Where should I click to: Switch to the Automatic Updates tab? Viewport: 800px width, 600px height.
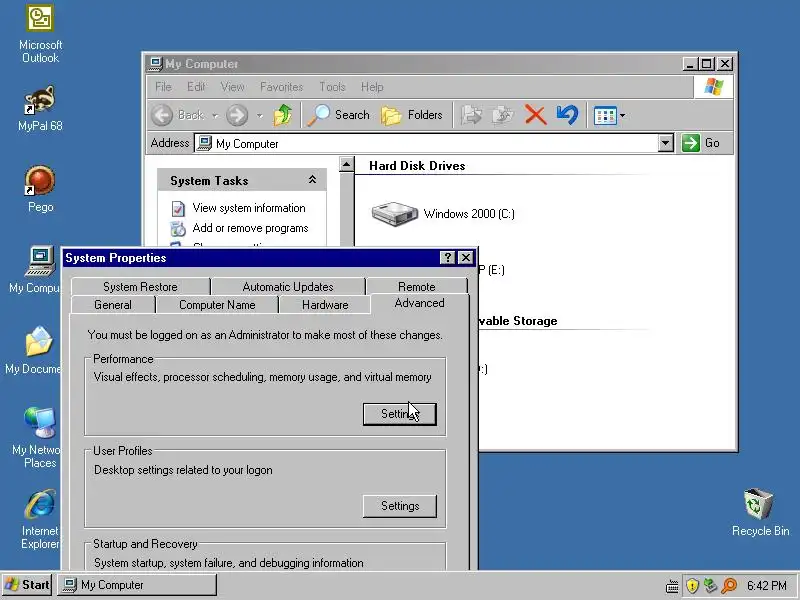288,287
